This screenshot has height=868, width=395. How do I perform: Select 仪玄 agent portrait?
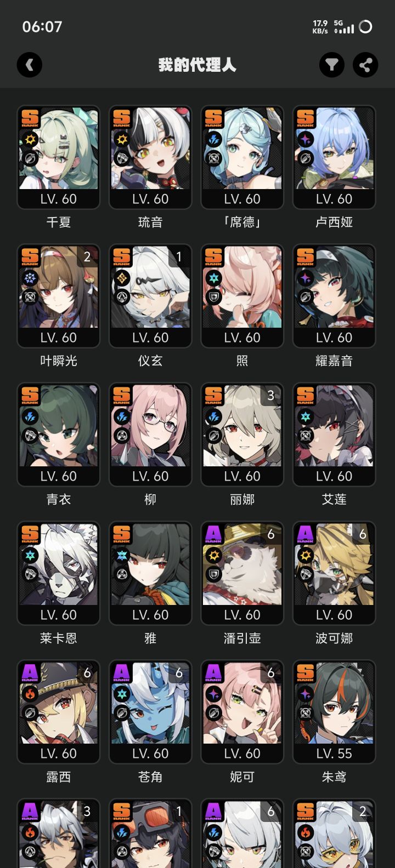[150, 296]
